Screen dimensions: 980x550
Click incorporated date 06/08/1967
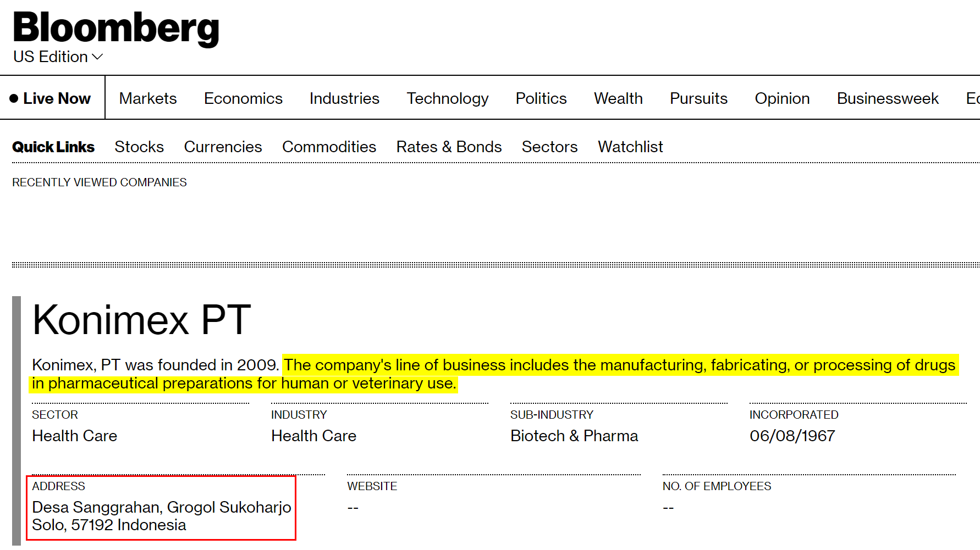point(792,436)
